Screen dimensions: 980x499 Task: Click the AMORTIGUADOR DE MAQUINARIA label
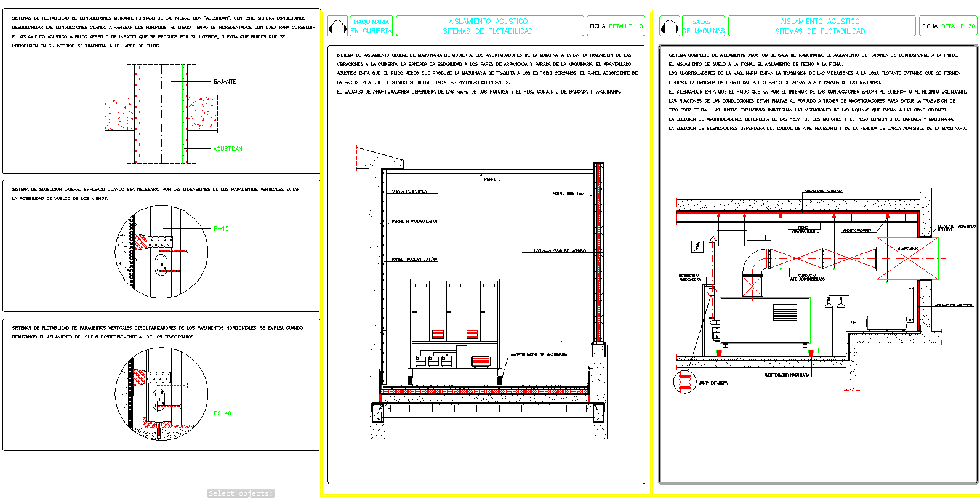tap(539, 355)
